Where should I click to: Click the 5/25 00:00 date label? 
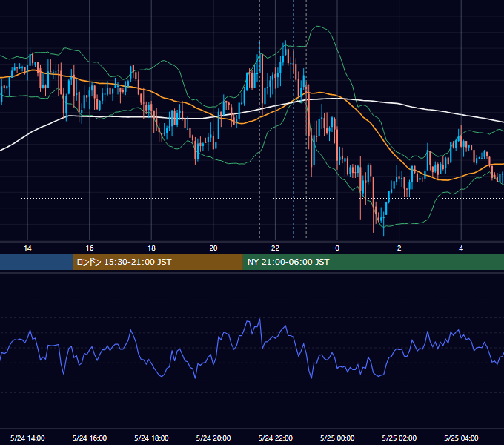(337, 438)
